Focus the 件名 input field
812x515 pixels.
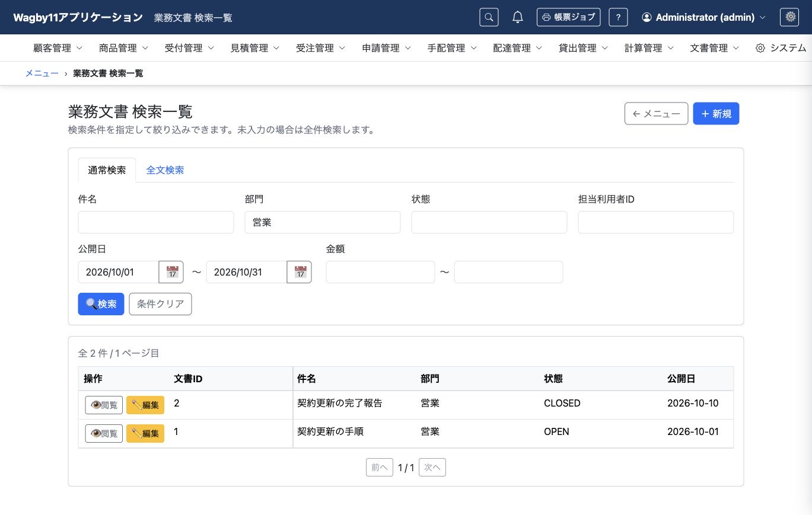coord(156,222)
